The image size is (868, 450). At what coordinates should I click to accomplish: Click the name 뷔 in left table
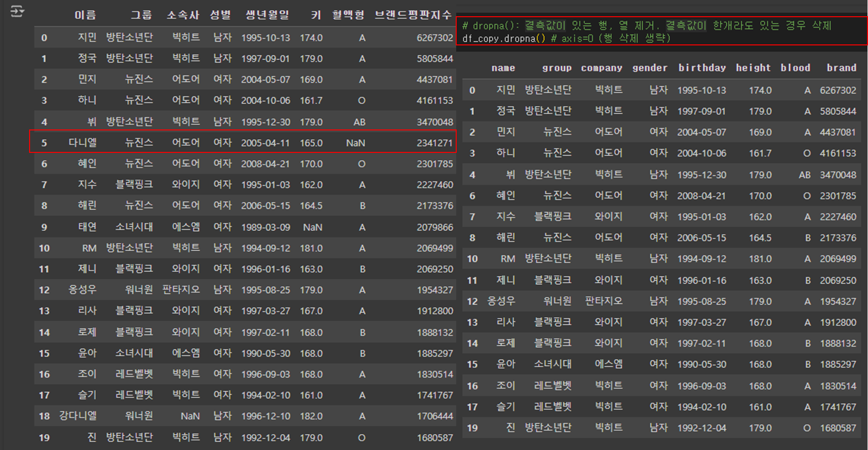click(92, 121)
